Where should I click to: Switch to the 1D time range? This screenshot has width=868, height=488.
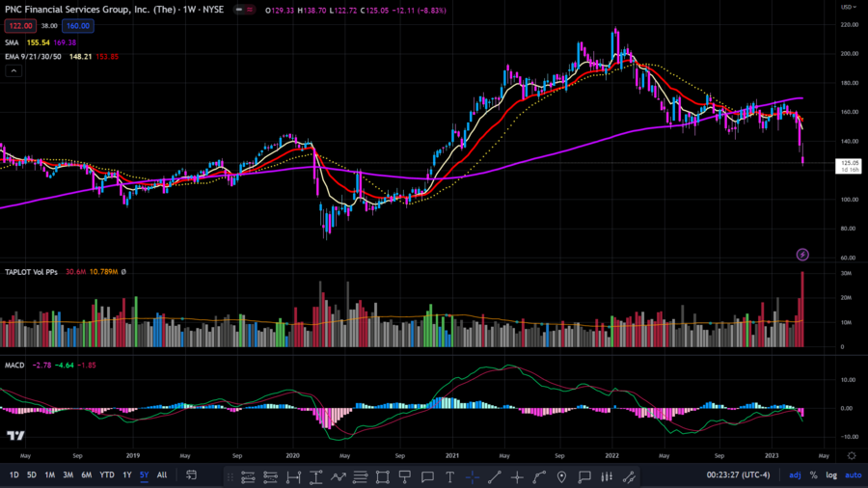tap(14, 474)
